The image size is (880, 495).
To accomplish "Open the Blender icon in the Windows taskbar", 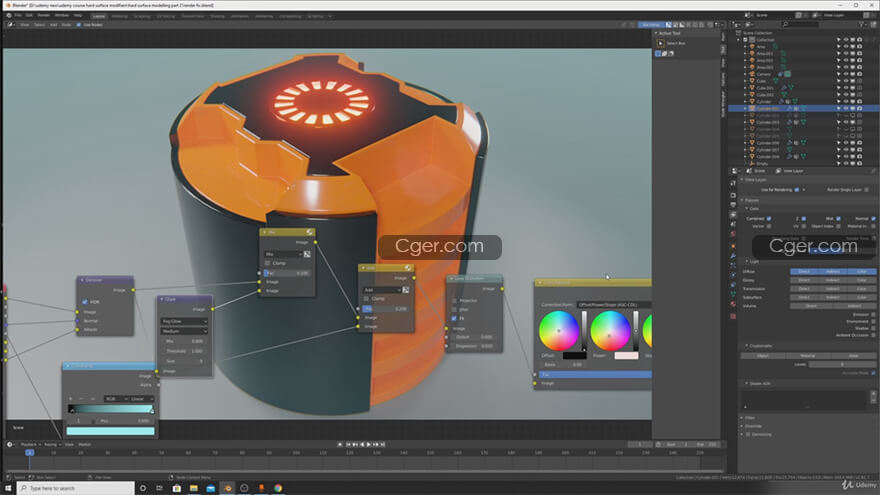I will pyautogui.click(x=227, y=488).
